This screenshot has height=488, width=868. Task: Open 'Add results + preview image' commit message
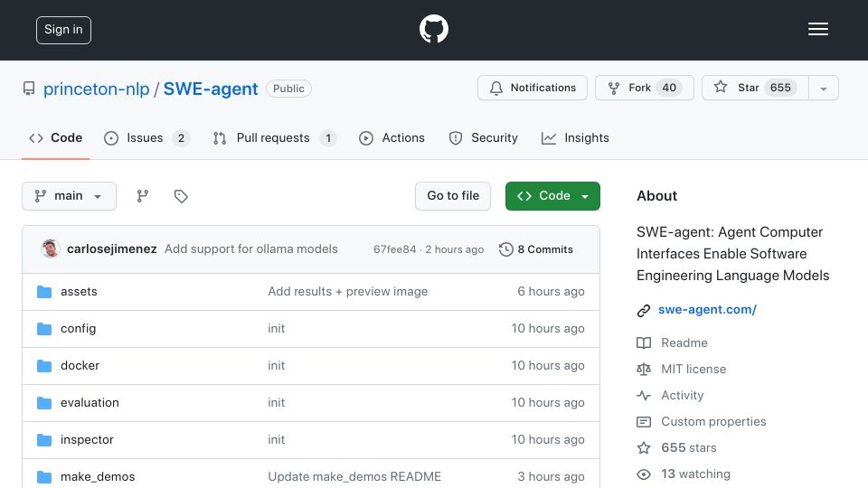pyautogui.click(x=347, y=292)
